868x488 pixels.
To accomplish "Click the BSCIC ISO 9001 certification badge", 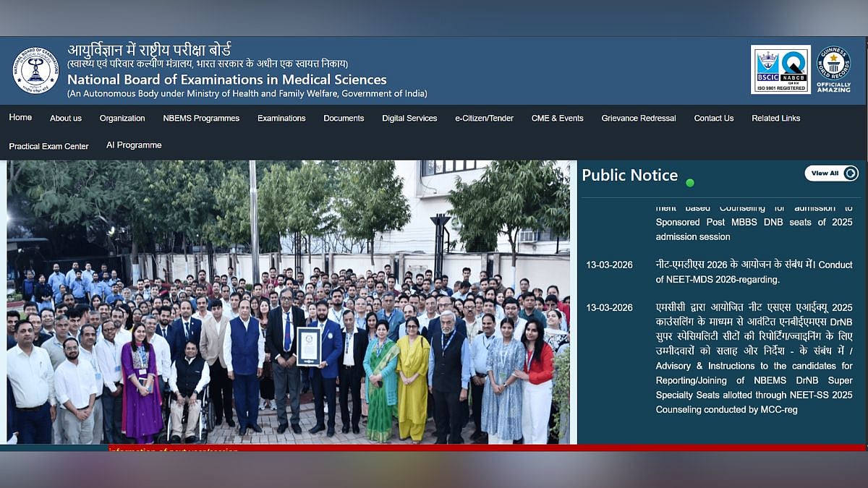I will click(780, 69).
